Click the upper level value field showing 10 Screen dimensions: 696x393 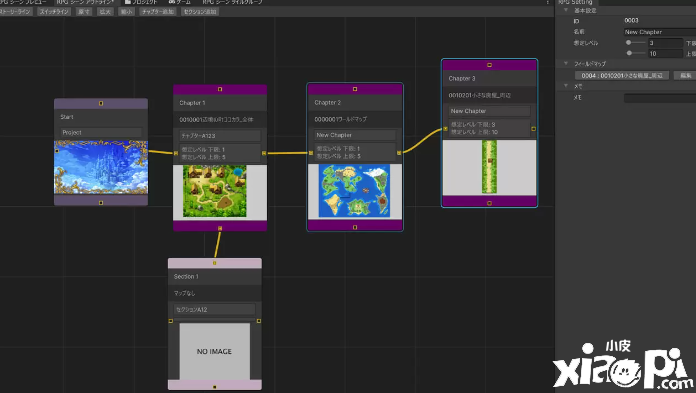665,54
